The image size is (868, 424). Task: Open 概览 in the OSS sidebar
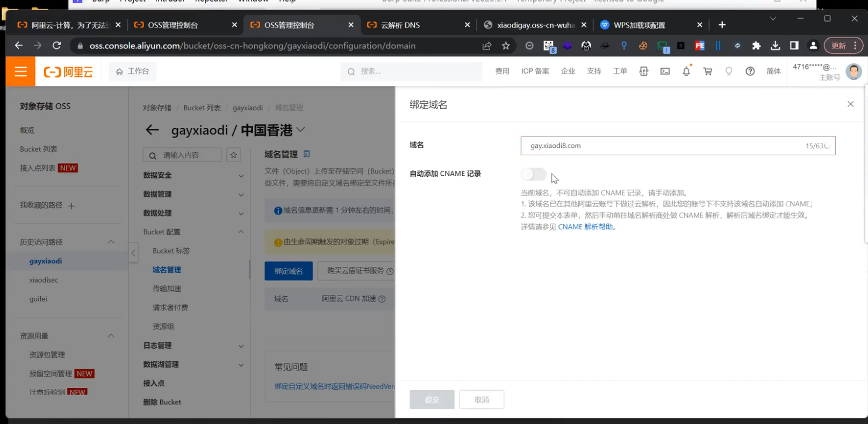(x=27, y=130)
